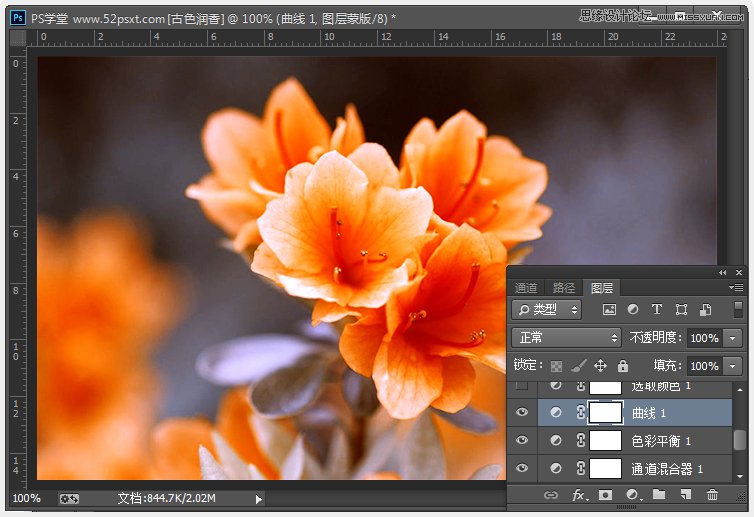Collapse the panel with double-arrow icon
Image resolution: width=754 pixels, height=517 pixels.
[x=723, y=273]
